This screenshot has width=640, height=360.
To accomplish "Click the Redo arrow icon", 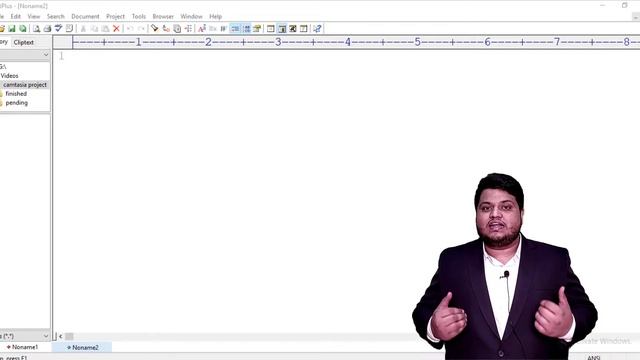I will [x=141, y=29].
